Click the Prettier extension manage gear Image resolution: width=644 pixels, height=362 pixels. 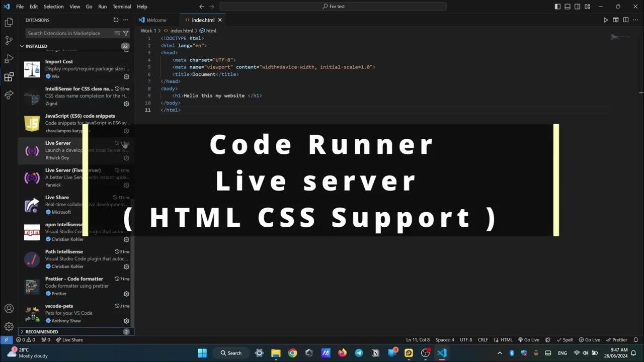pos(126,294)
